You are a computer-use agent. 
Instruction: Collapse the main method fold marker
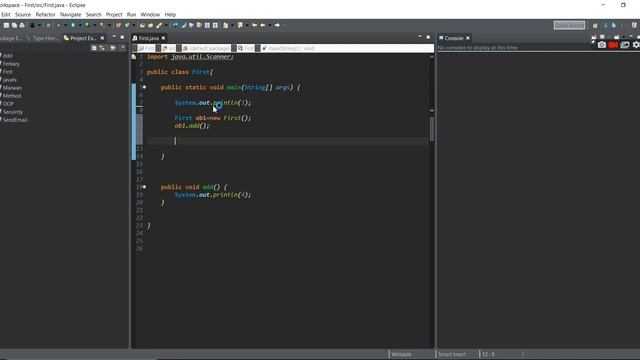click(144, 87)
